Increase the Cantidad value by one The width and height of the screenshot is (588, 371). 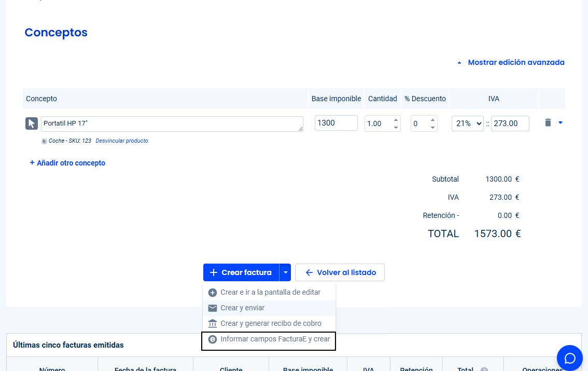(x=396, y=120)
